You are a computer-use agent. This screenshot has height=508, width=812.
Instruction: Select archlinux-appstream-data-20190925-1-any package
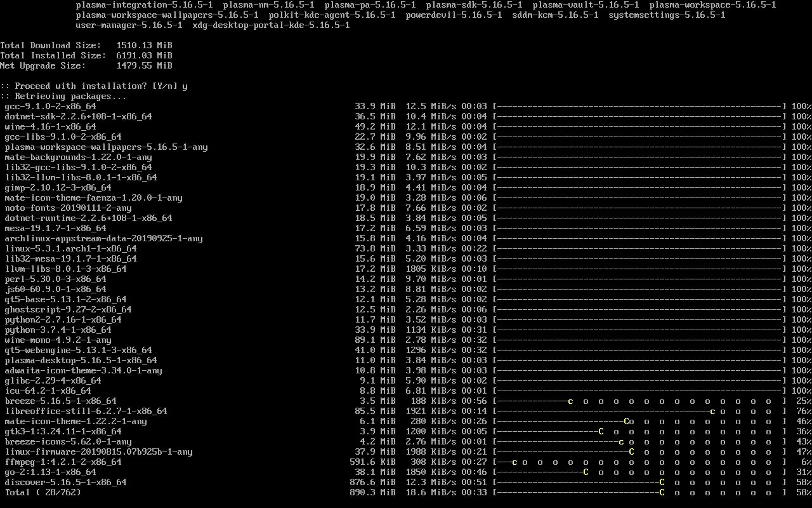(104, 239)
